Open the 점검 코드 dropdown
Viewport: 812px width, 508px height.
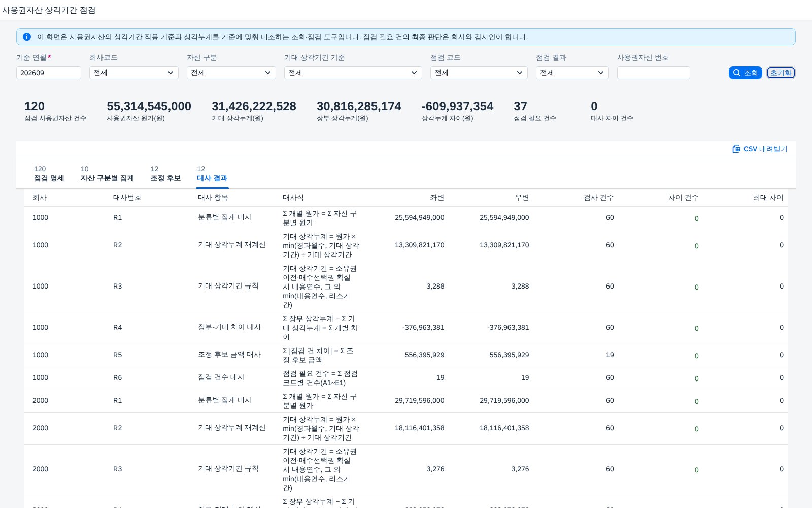[x=479, y=73]
